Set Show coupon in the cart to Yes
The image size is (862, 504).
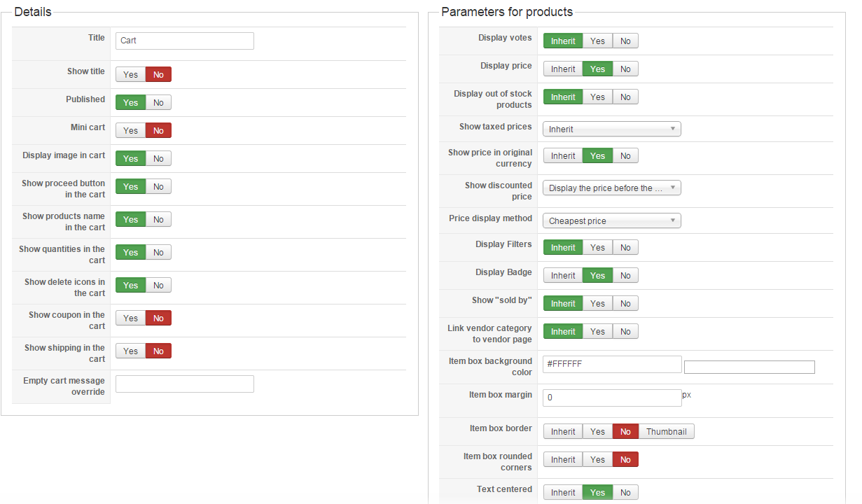(x=131, y=318)
